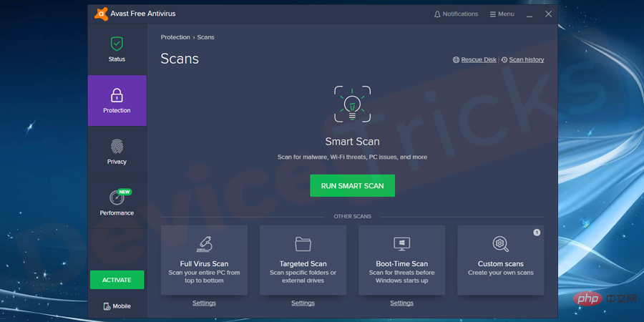The image size is (644, 322).
Task: Open the Privacy fingerprint icon
Action: pyautogui.click(x=117, y=147)
